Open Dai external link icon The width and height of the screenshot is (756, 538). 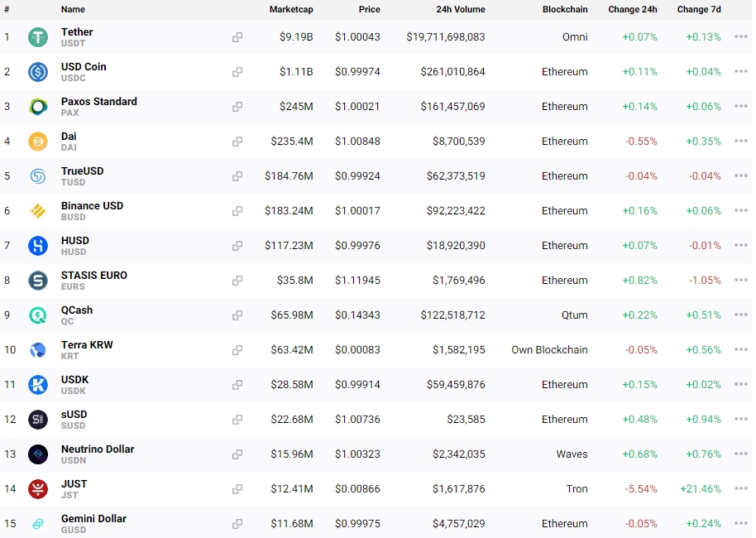tap(237, 142)
